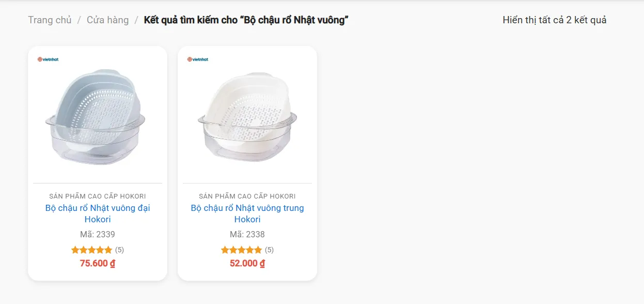The image size is (644, 304).
Task: Click the (5) review count on the first product
Action: [119, 250]
